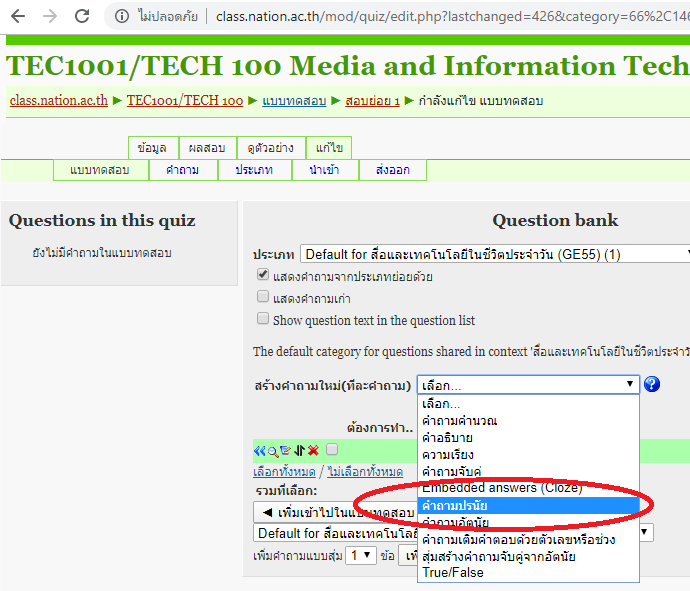The height and width of the screenshot is (591, 690).
Task: Click the edit question pencil icon
Action: [285, 451]
